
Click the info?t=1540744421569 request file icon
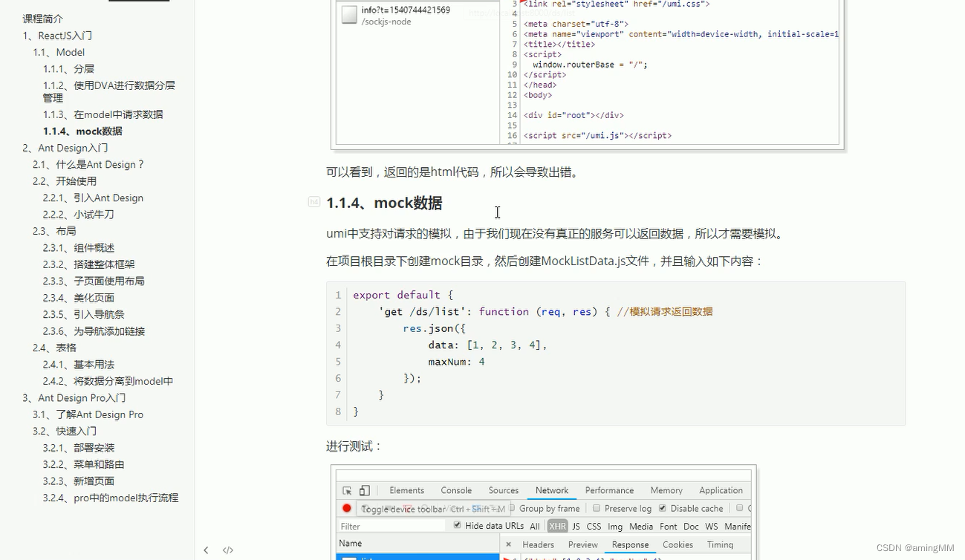point(349,15)
